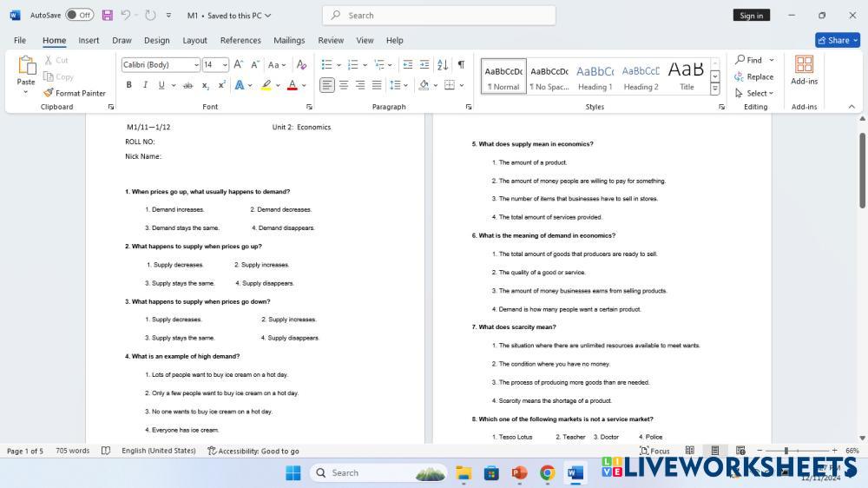Click the Share button

pos(837,40)
